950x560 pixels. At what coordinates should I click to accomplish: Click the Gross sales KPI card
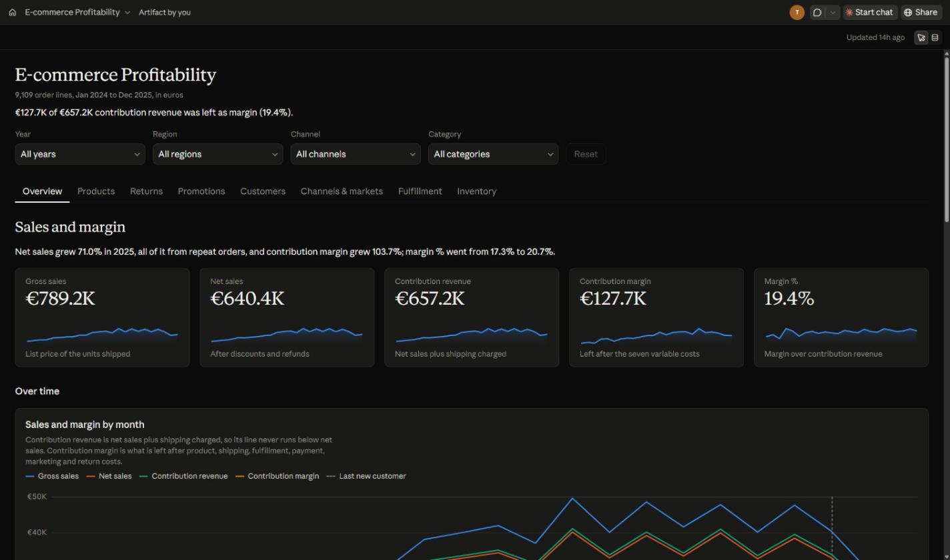(102, 317)
